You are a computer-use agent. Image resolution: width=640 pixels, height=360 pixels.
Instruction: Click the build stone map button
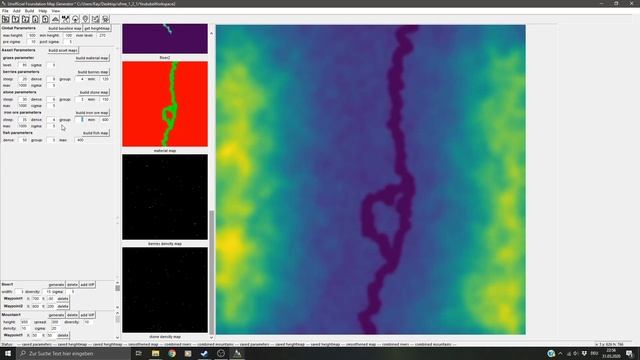point(94,92)
